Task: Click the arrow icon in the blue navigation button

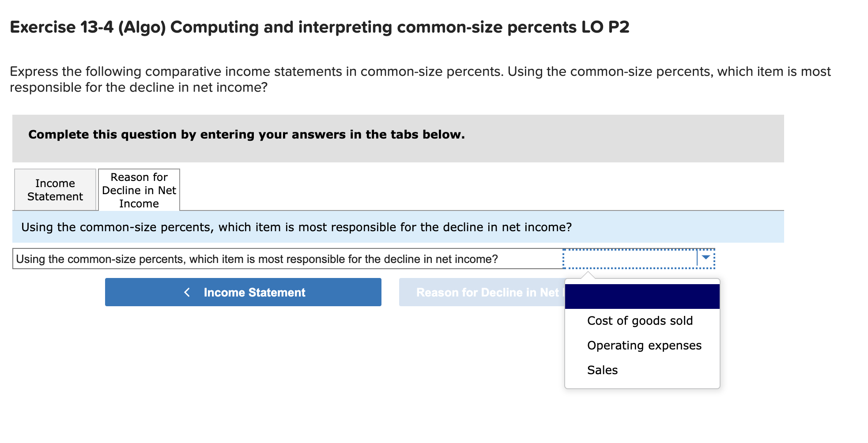Action: point(187,292)
